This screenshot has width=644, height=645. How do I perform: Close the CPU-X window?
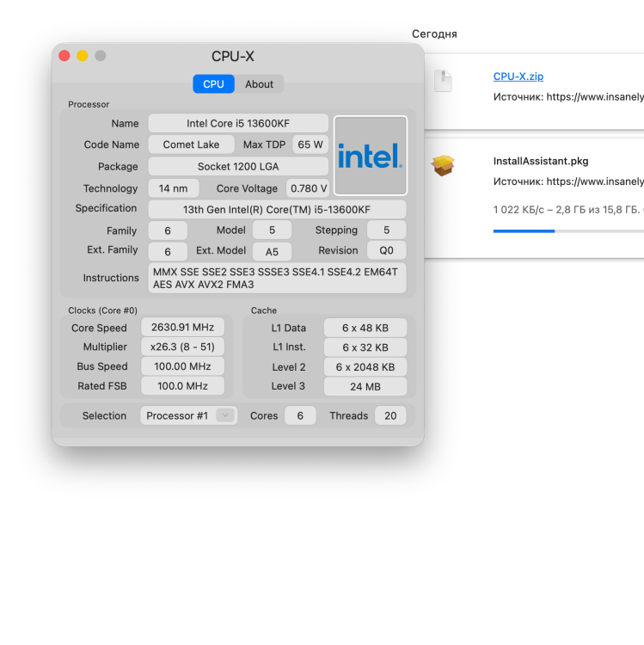(64, 56)
